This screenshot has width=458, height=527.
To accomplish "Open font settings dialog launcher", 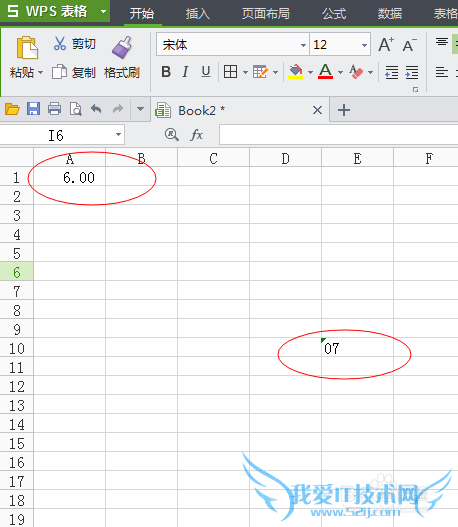I will click(416, 89).
